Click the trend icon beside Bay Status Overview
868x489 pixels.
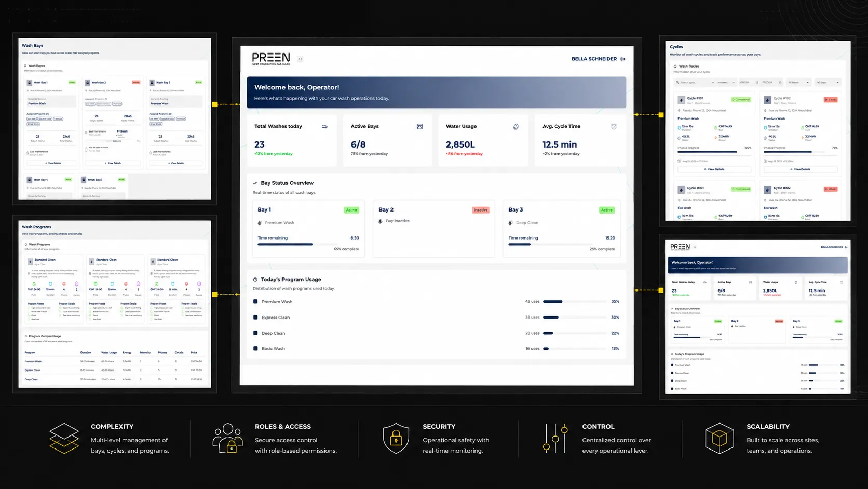point(255,183)
